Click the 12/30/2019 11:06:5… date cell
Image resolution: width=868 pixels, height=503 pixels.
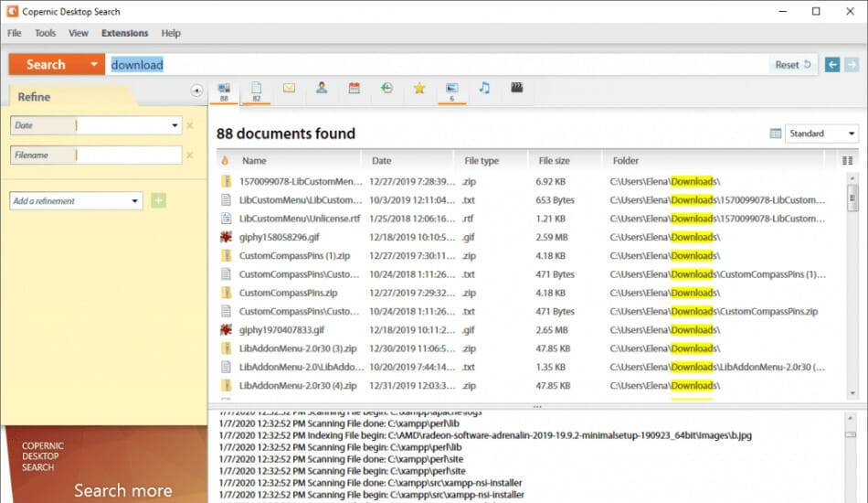point(412,348)
